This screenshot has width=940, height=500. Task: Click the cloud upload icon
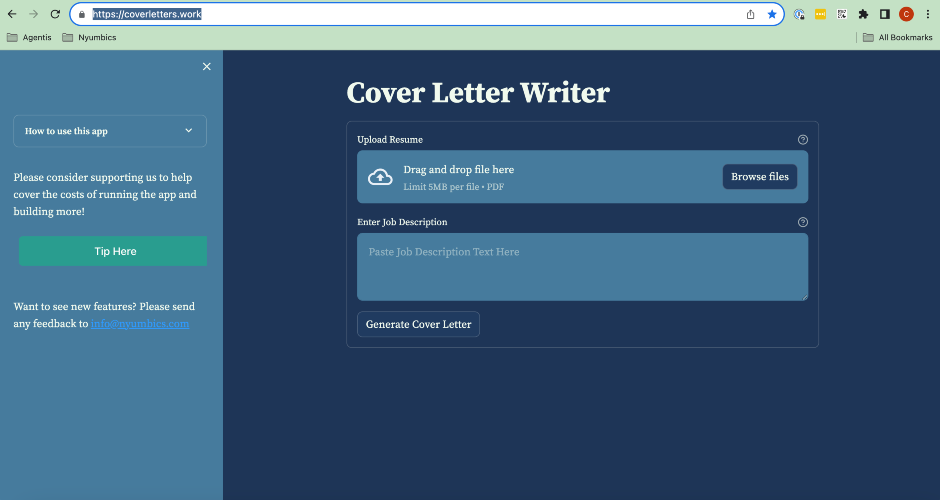380,177
